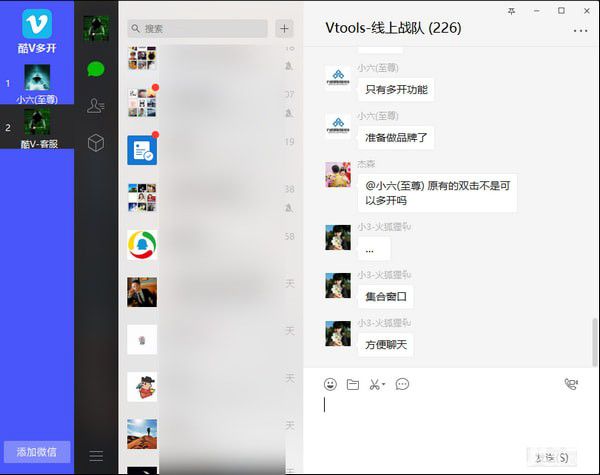The image size is (600, 475).
Task: Pin the window with the pin icon
Action: click(x=511, y=11)
